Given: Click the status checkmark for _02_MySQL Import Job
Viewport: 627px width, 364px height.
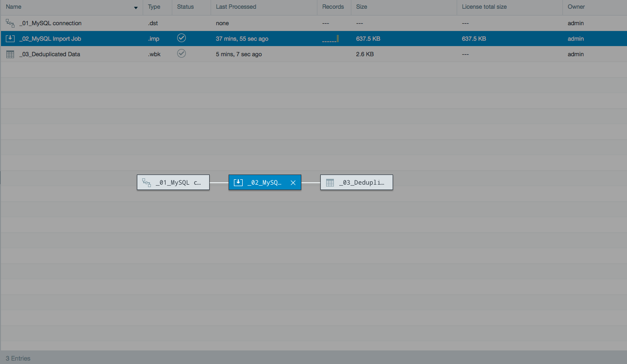Looking at the screenshot, I should 181,38.
